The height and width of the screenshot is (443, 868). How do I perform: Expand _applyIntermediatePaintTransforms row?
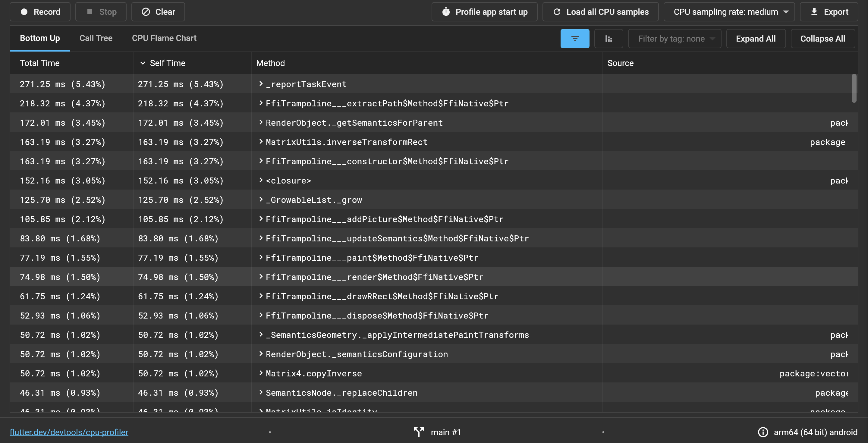click(x=261, y=335)
